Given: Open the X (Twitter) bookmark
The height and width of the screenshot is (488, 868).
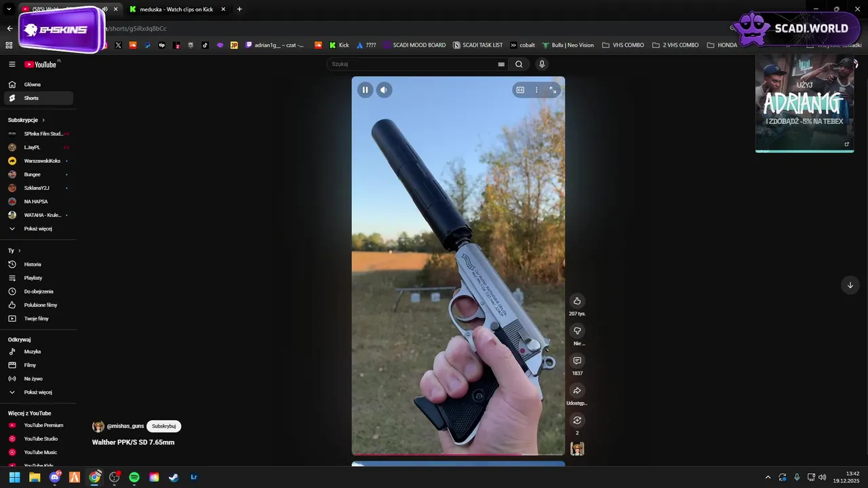Looking at the screenshot, I should [118, 45].
